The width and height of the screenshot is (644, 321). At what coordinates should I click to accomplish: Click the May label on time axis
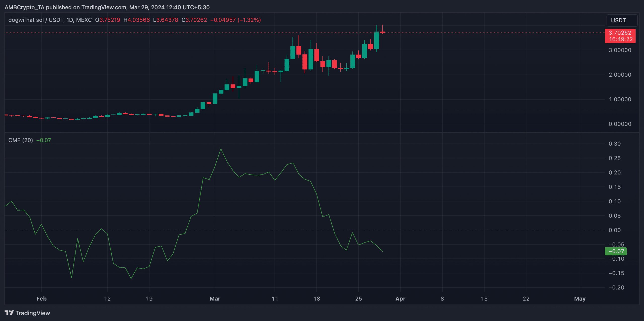pyautogui.click(x=580, y=299)
